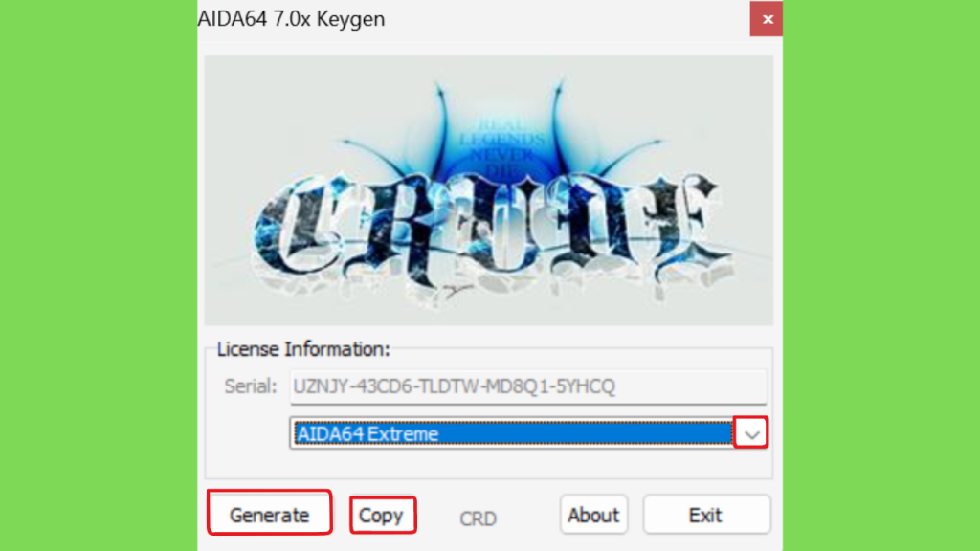Click the CRD label text
980x551 pixels.
(478, 518)
